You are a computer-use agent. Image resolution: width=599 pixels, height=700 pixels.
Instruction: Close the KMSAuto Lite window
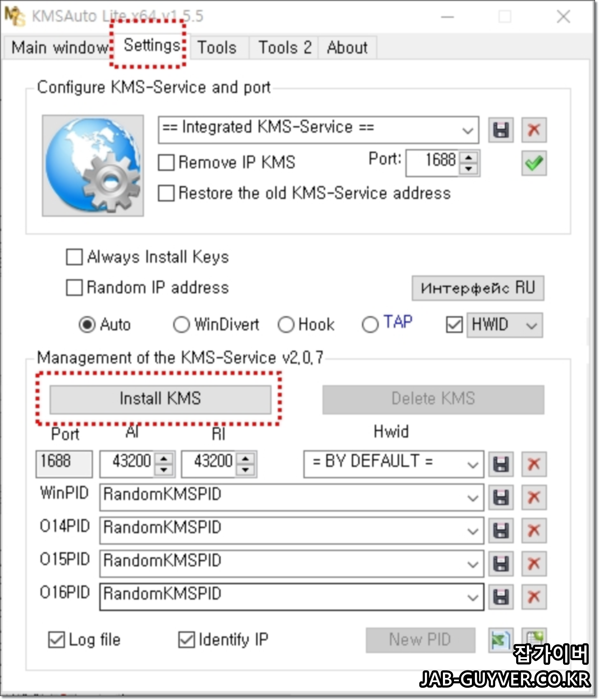563,16
